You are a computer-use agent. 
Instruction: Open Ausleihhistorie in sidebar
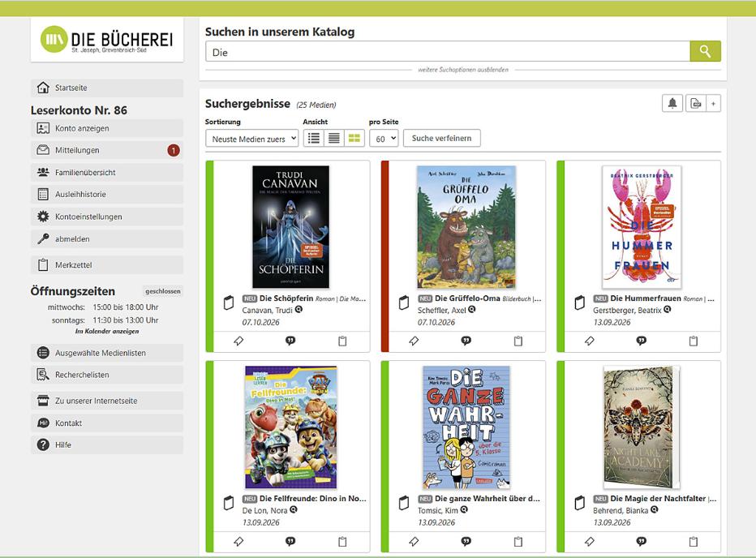[x=107, y=195]
